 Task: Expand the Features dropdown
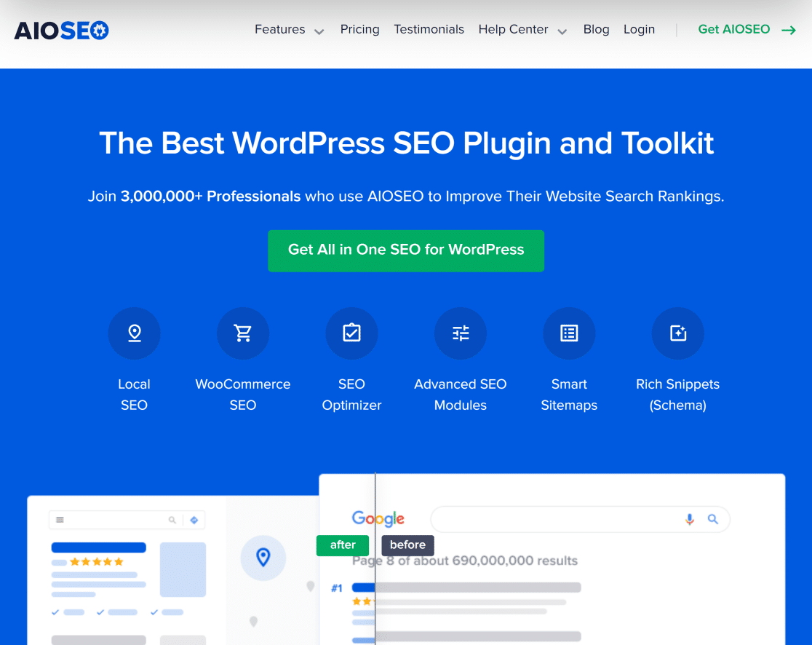pyautogui.click(x=289, y=29)
